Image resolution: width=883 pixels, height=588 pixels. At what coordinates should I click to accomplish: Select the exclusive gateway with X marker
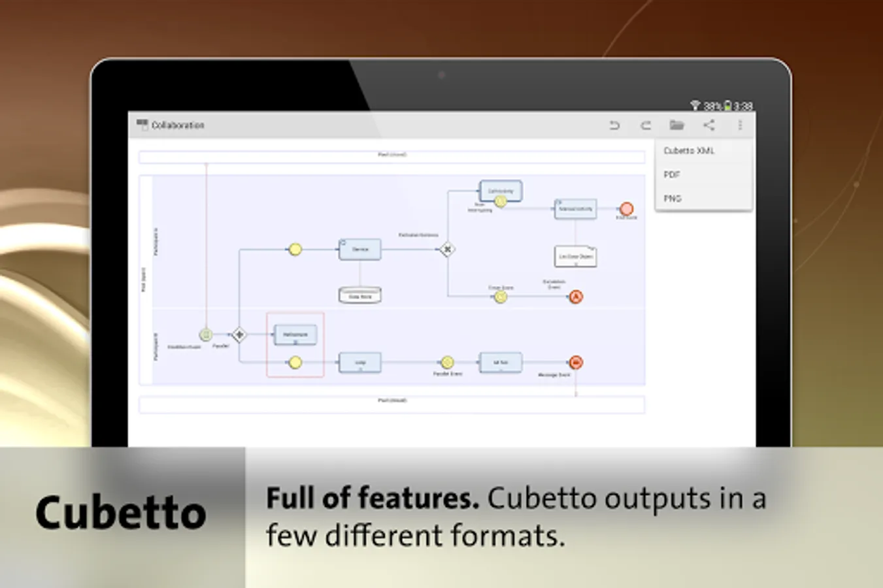(x=447, y=249)
